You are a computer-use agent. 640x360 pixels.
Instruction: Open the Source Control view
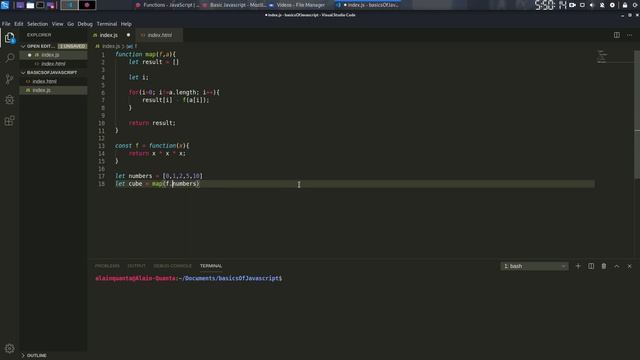(x=9, y=79)
